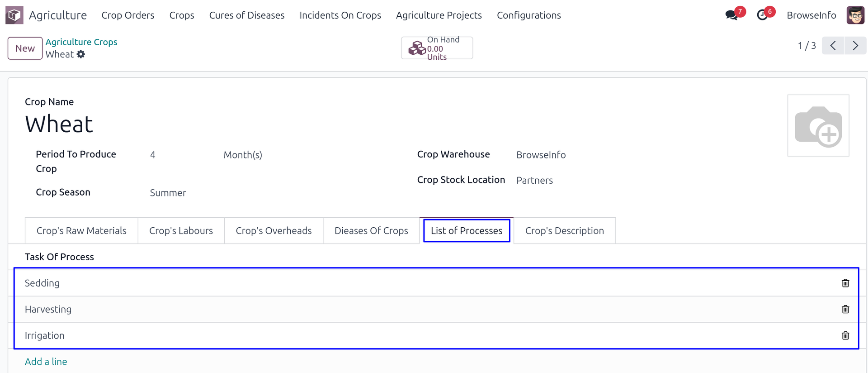Go to the previous crop record

833,46
